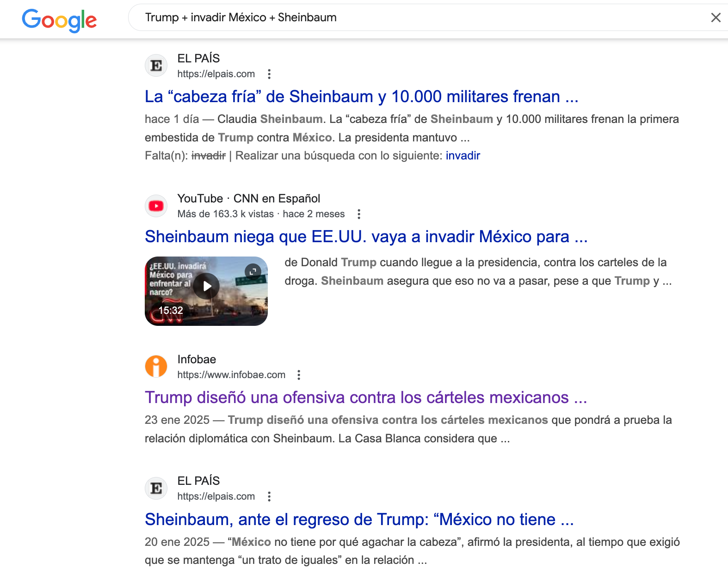Click the expand icon on video thumbnail
This screenshot has width=728, height=587.
pyautogui.click(x=253, y=271)
